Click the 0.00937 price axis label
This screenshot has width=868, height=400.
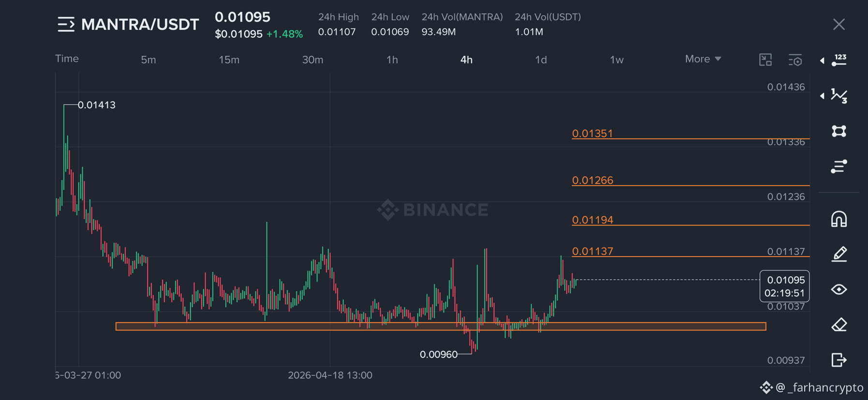(x=786, y=360)
